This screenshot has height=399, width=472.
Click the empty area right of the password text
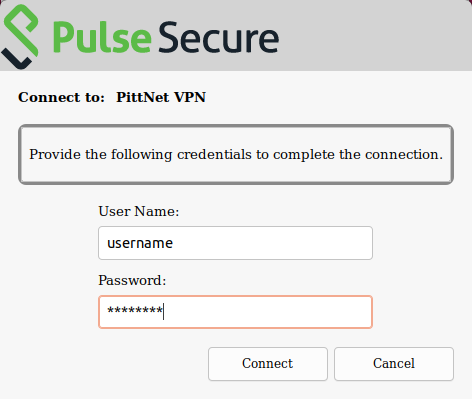click(x=267, y=312)
